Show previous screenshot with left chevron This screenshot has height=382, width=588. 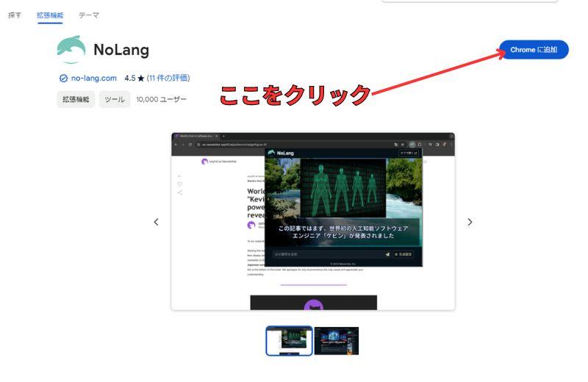point(157,222)
